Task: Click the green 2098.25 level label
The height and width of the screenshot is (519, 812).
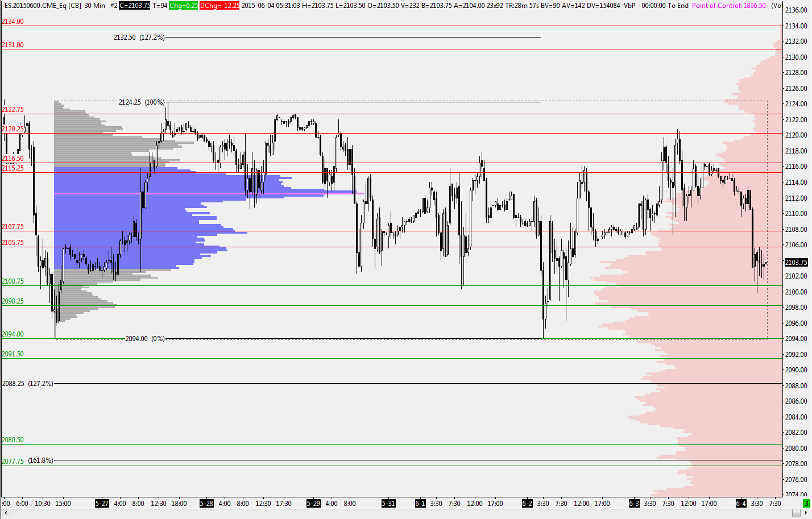Action: [x=13, y=301]
